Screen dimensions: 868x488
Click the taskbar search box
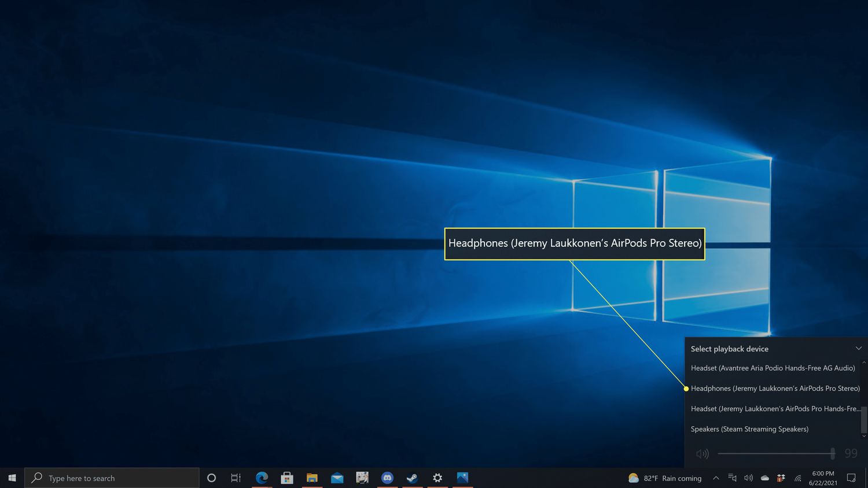[112, 478]
